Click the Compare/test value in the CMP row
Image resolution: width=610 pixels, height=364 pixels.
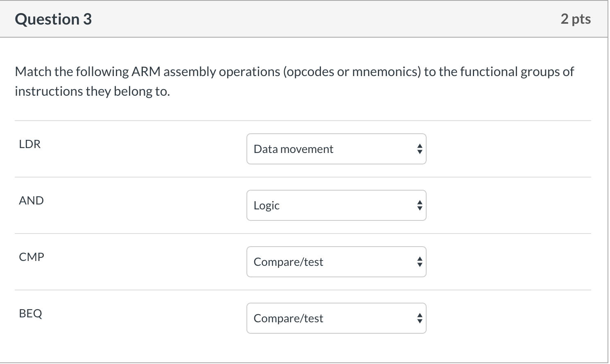[288, 262]
